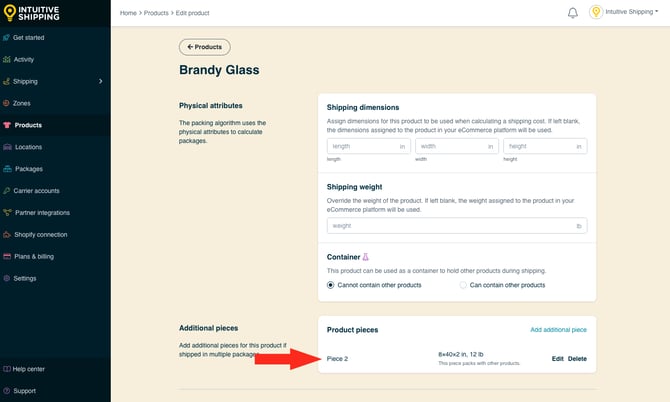Open the Intuitive Shipping account dropdown
This screenshot has height=402, width=670.
tap(631, 12)
